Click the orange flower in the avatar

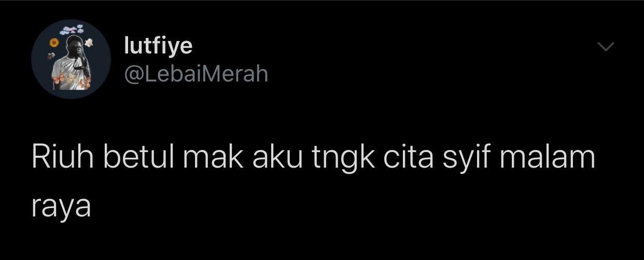click(x=53, y=42)
